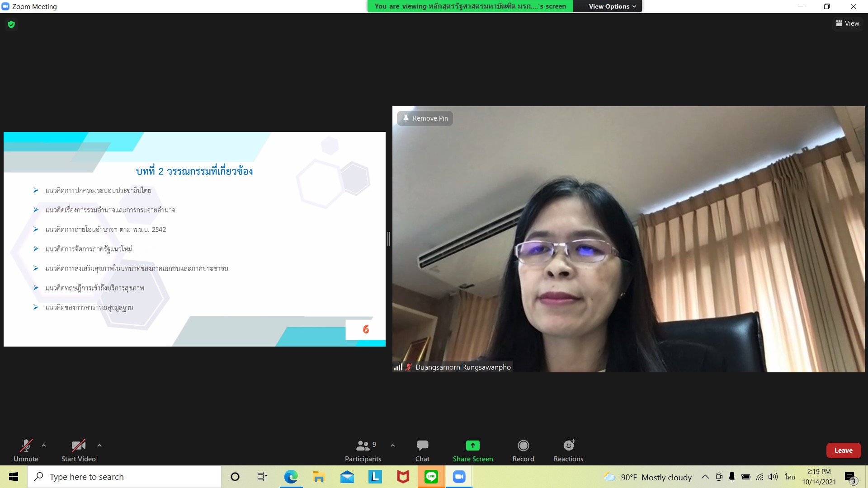Toggle Start Video on
The image size is (868, 488).
(78, 450)
